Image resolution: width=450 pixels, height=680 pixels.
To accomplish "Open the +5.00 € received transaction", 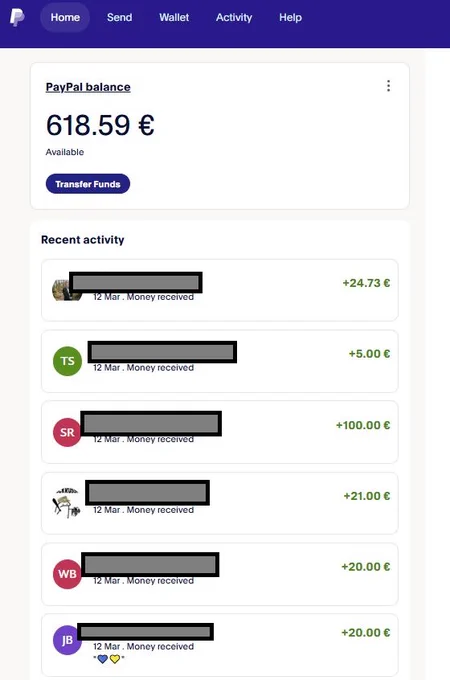I will 220,361.
